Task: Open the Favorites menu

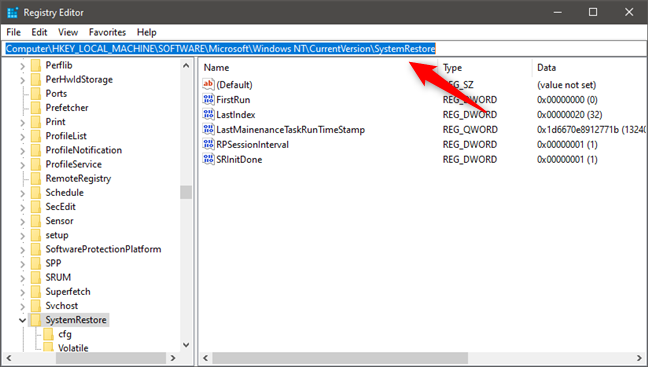Action: coord(107,32)
